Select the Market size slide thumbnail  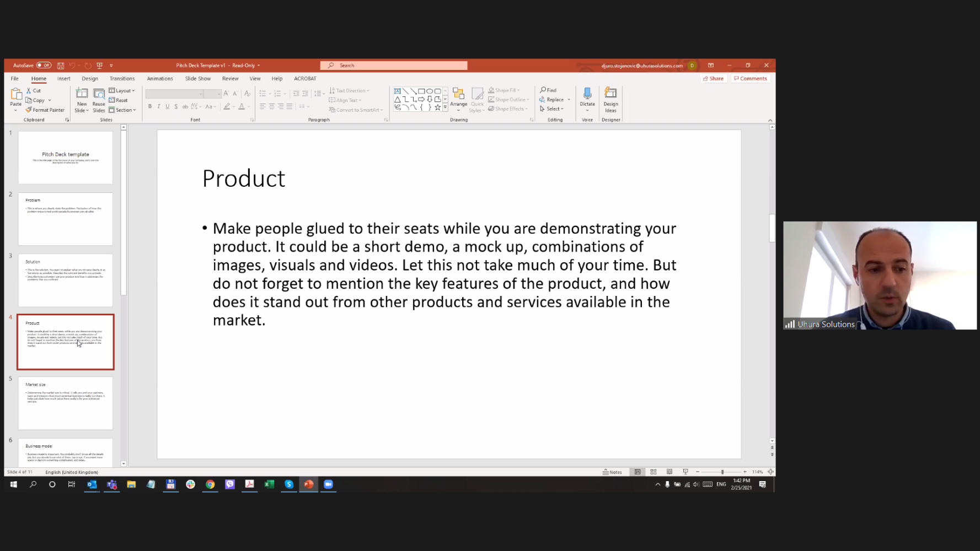coord(66,403)
